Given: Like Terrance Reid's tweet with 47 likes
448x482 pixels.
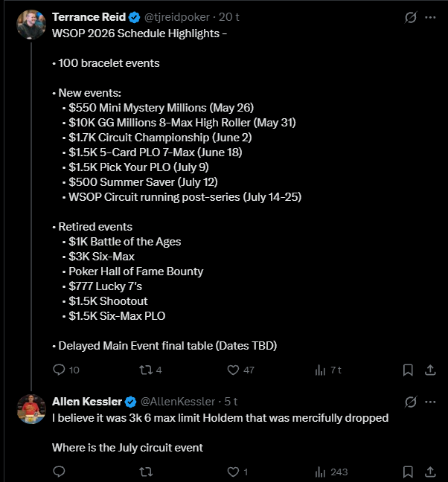Looking at the screenshot, I should click(233, 370).
